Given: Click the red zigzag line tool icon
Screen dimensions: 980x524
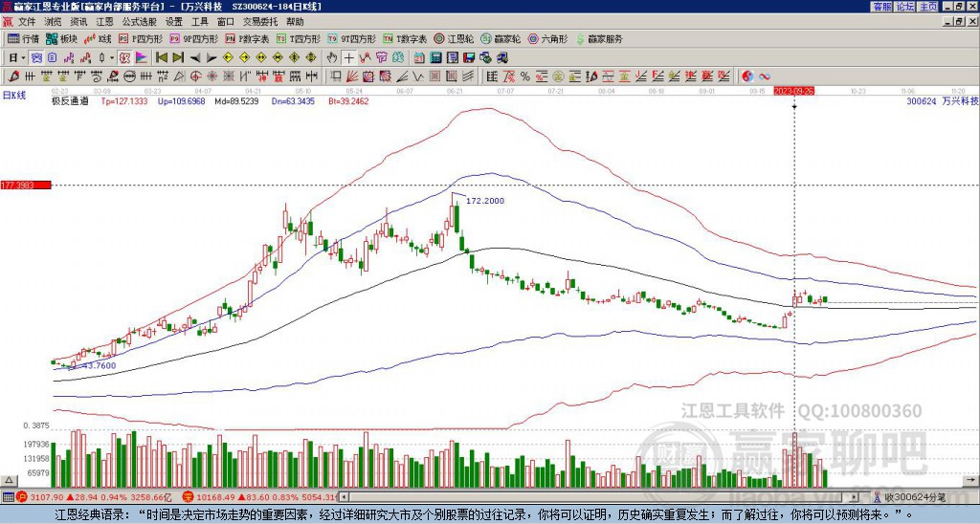Looking at the screenshot, I should pos(365,57).
